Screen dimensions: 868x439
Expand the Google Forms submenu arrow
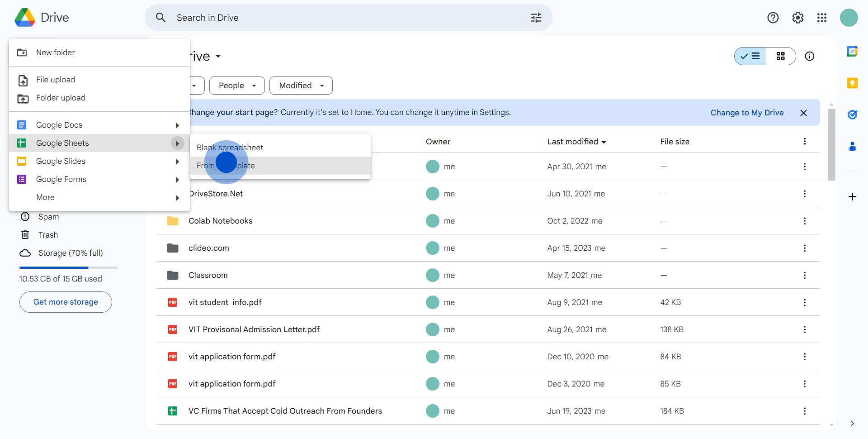coord(178,180)
